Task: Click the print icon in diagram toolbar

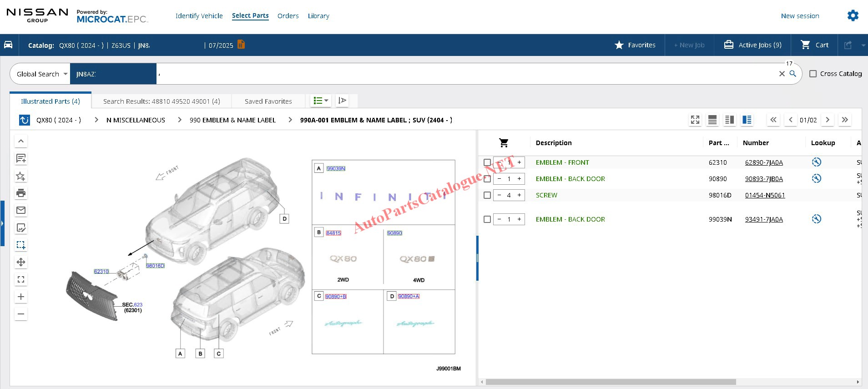Action: (21, 193)
